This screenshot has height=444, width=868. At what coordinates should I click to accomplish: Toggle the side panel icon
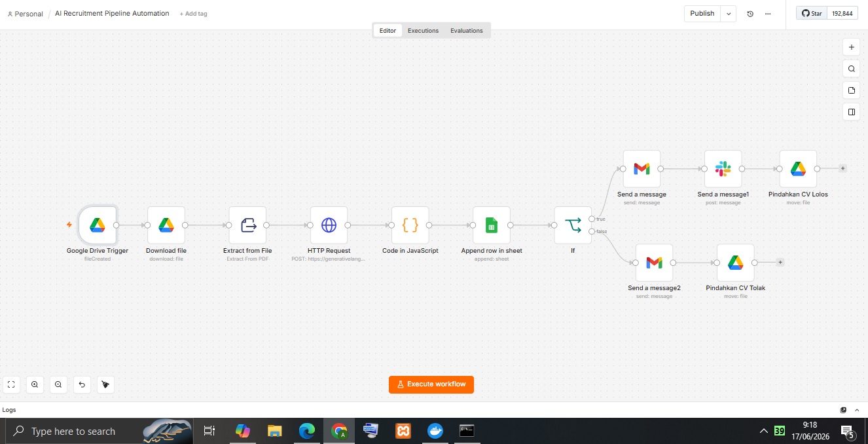[x=852, y=112]
